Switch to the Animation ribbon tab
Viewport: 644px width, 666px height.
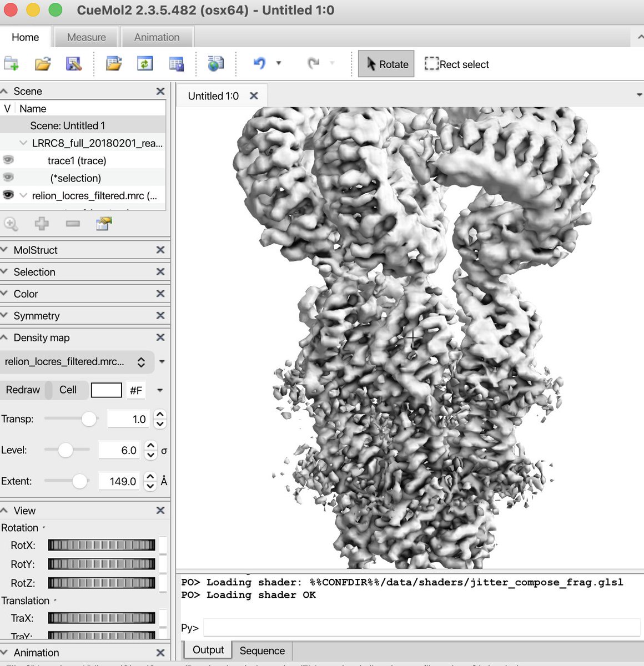click(x=157, y=37)
